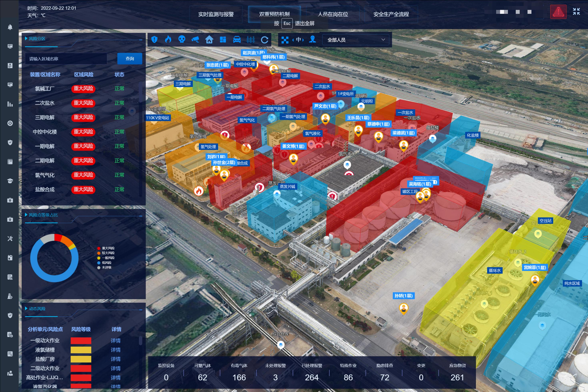Click the vehicle car icon in toolbar
The height and width of the screenshot is (392, 588).
(237, 39)
